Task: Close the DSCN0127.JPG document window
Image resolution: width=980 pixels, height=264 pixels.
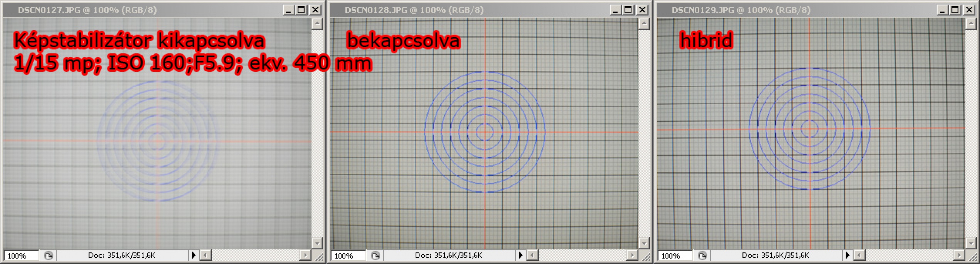Action: [x=315, y=10]
